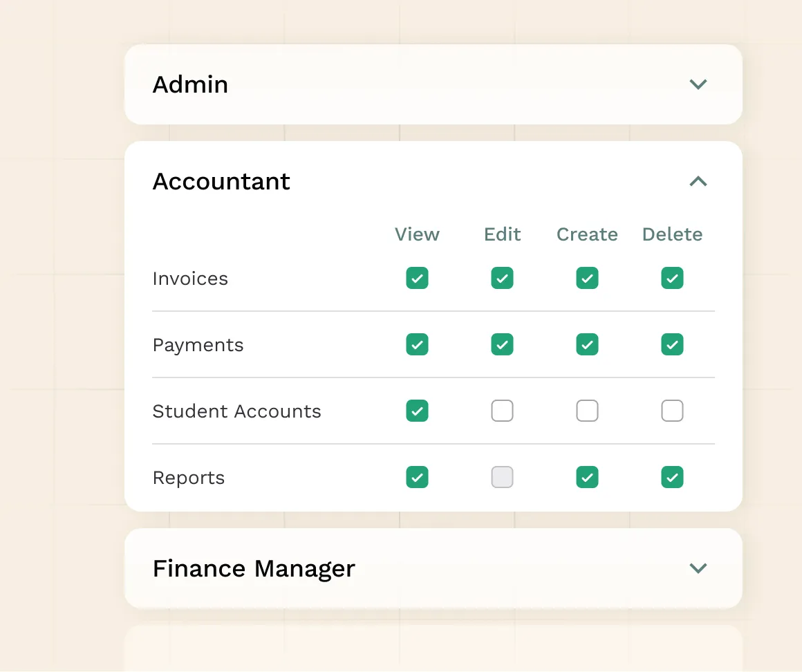Screen dimensions: 802x672
Task: Uncheck View permission for Student Accounts
Action: (417, 411)
